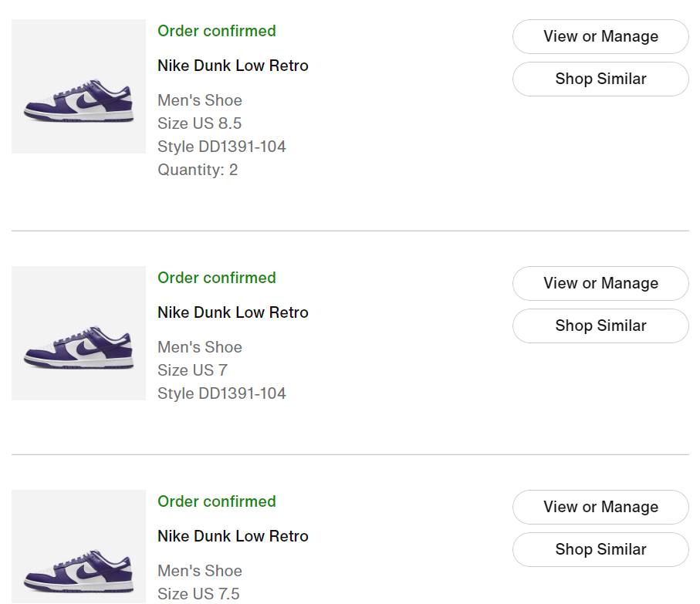Image resolution: width=700 pixels, height=604 pixels.
Task: Open View or Manage for size 7 order
Action: point(600,283)
